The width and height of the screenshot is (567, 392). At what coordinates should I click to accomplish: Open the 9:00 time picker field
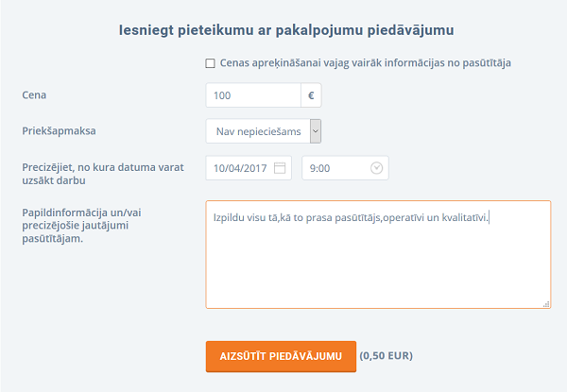(x=335, y=168)
